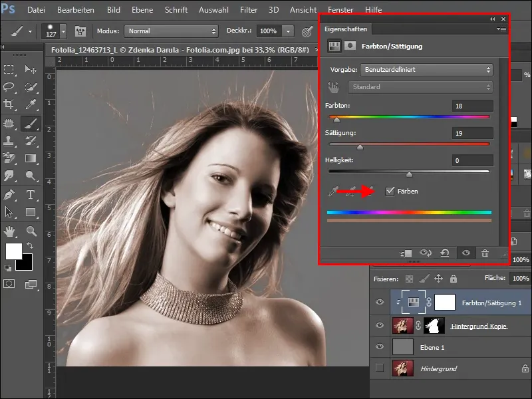Hide the Farbton/Sättigung 1 layer
This screenshot has height=399, width=532.
click(x=380, y=302)
